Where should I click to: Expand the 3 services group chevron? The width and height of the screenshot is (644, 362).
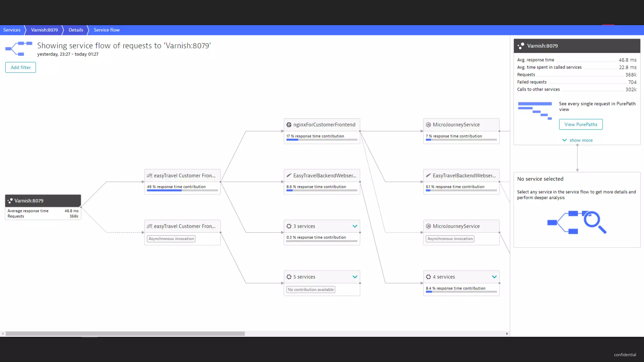[x=355, y=226]
